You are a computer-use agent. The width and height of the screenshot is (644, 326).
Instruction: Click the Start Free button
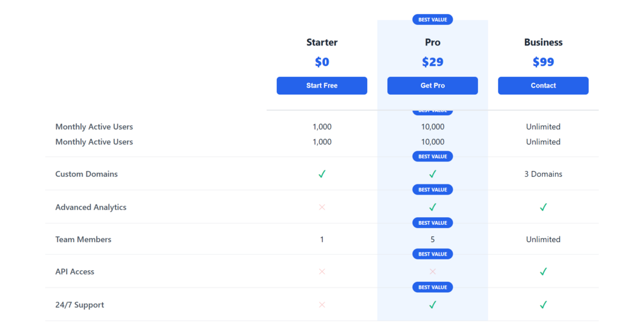coord(322,86)
